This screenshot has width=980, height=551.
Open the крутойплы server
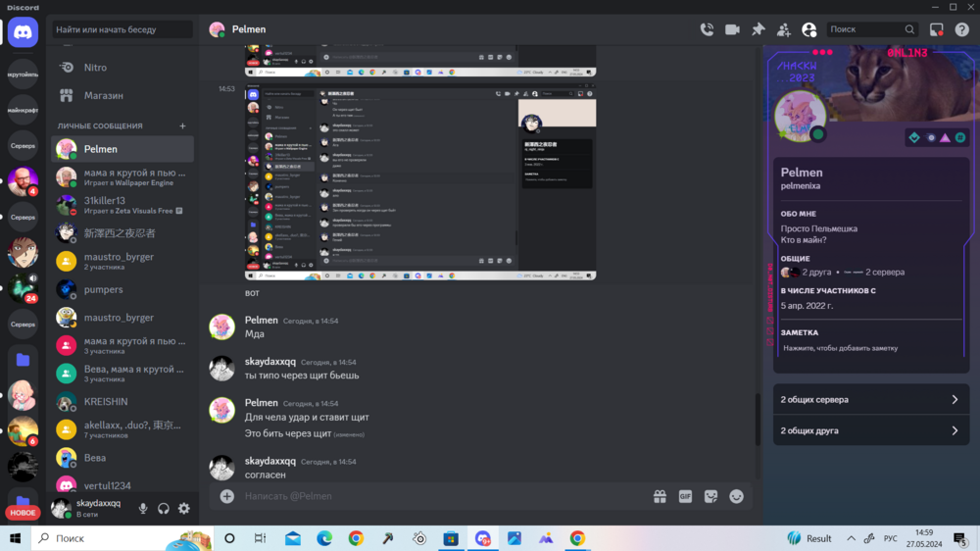24,74
